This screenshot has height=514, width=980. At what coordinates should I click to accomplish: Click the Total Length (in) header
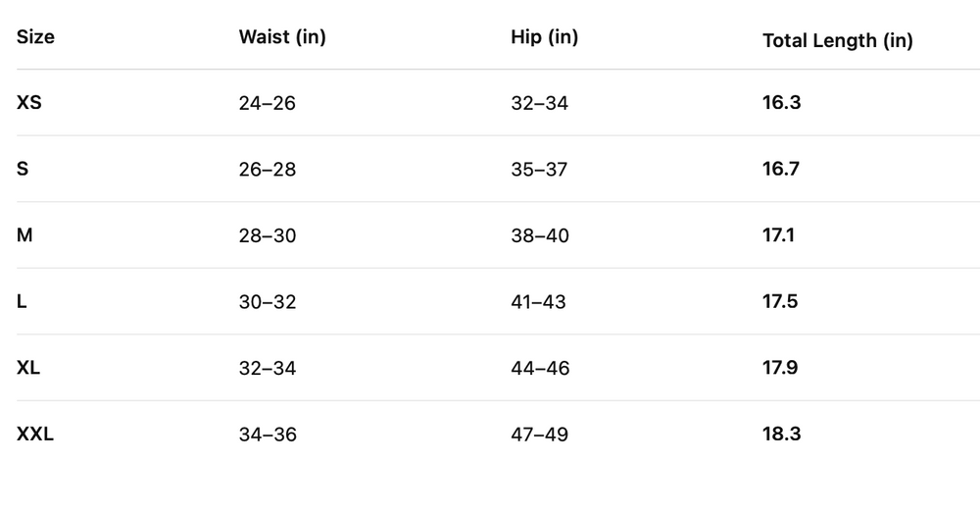point(837,41)
